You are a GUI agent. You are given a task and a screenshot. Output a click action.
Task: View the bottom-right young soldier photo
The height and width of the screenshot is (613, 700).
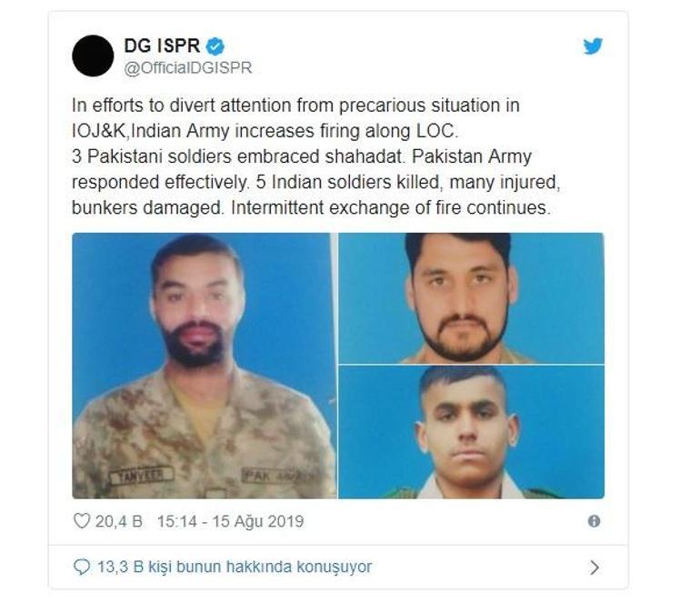point(472,432)
